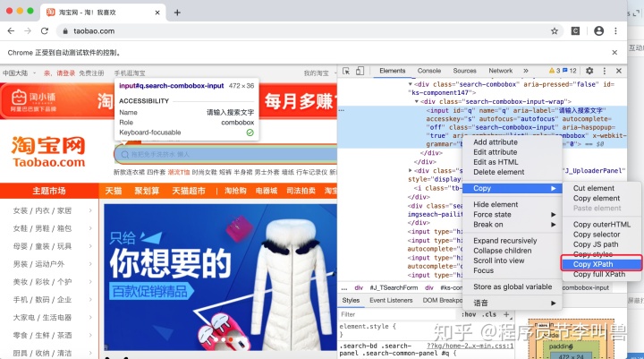
Task: Switch to the Elements tab
Action: click(x=393, y=71)
